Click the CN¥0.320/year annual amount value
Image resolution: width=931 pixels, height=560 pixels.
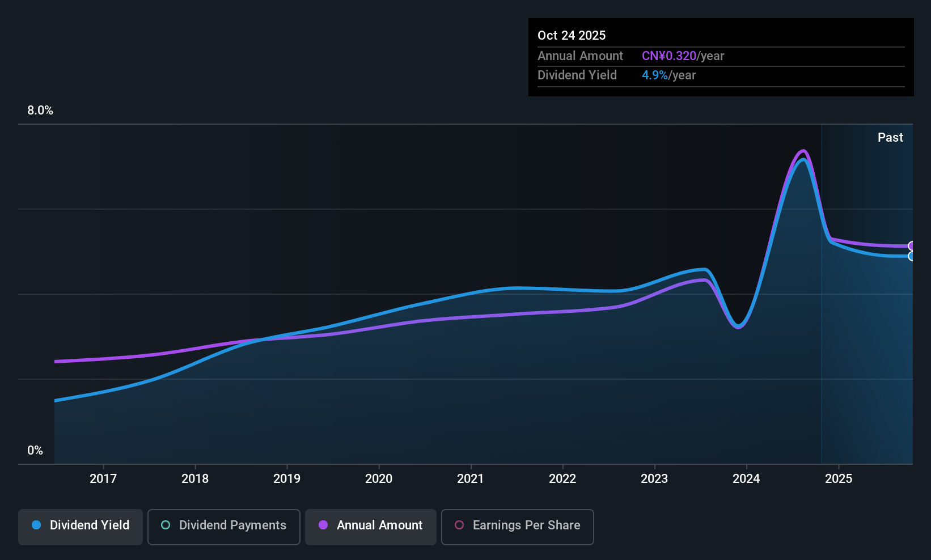coord(683,56)
